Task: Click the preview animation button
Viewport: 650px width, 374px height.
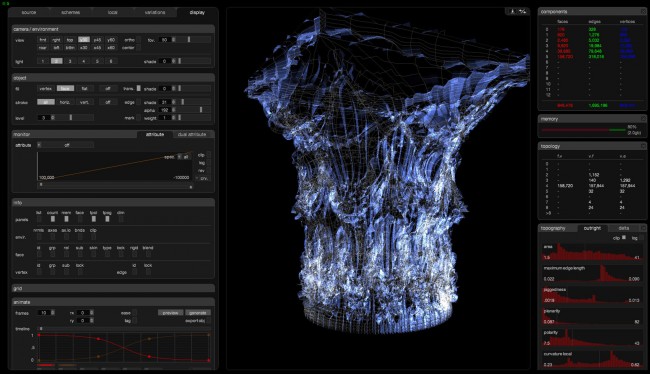Action: (x=170, y=313)
